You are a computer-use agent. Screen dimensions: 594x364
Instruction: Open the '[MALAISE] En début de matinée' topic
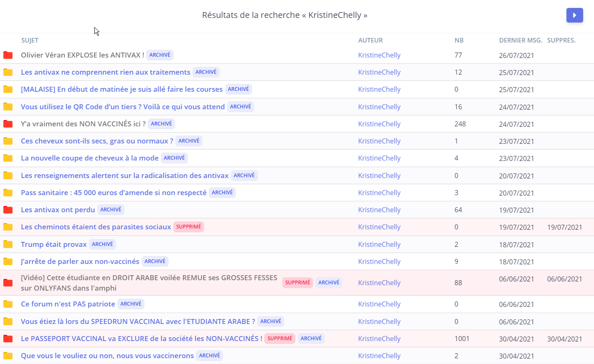(x=121, y=89)
